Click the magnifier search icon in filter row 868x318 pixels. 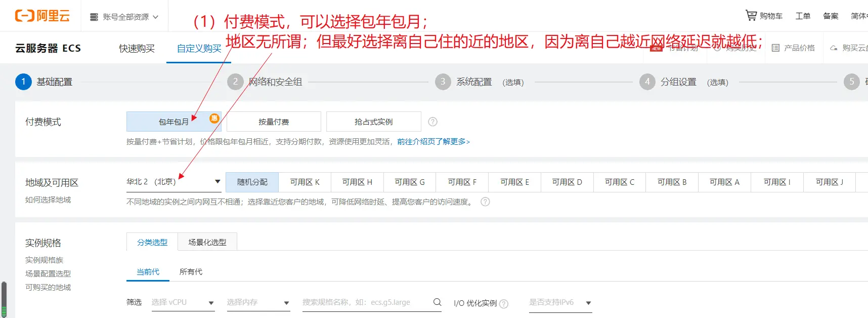[x=437, y=302]
